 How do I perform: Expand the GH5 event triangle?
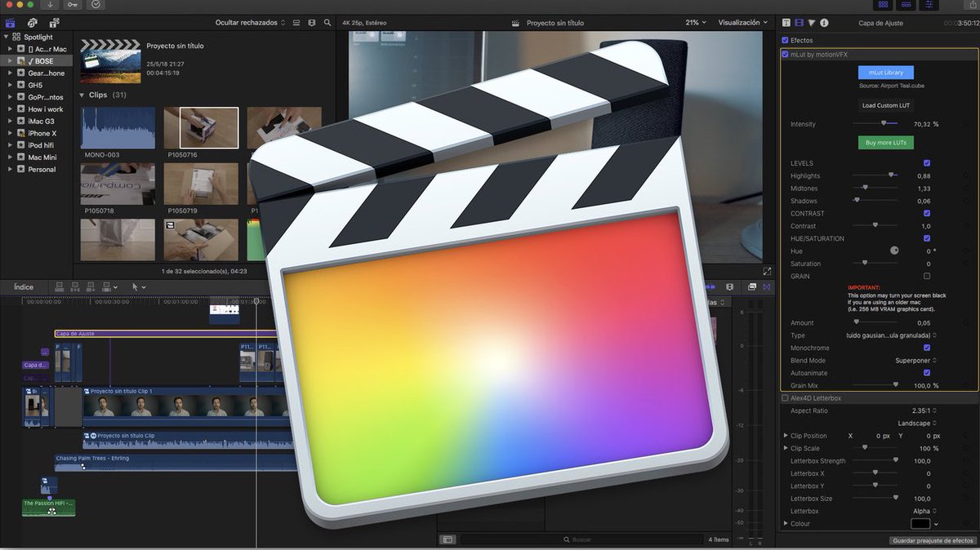pos(10,85)
